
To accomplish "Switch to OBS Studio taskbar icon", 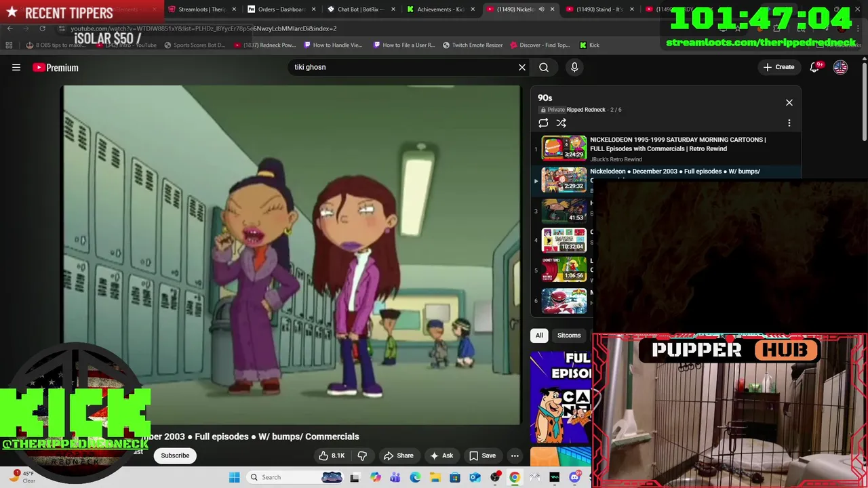I will coord(495,477).
